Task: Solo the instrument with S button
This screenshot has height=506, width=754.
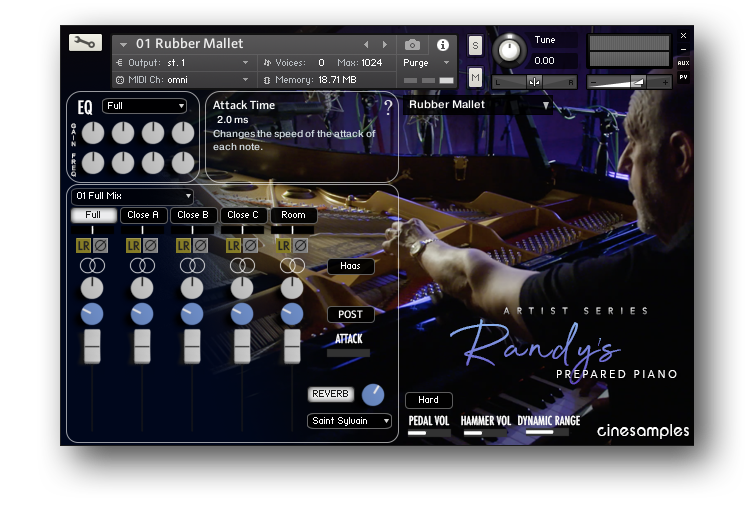Action: point(475,46)
